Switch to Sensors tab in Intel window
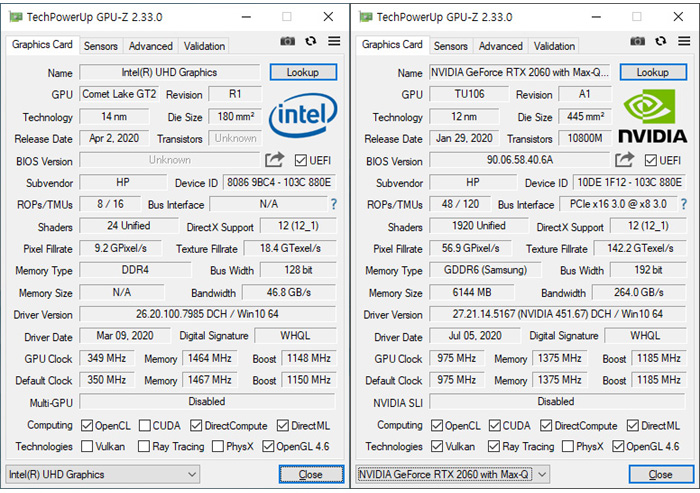 pyautogui.click(x=101, y=46)
